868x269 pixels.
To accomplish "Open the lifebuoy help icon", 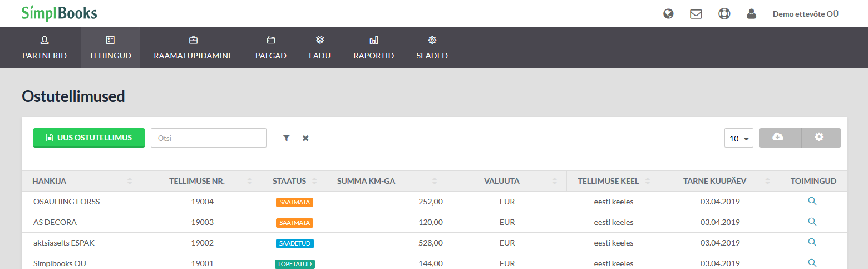I will pos(724,14).
